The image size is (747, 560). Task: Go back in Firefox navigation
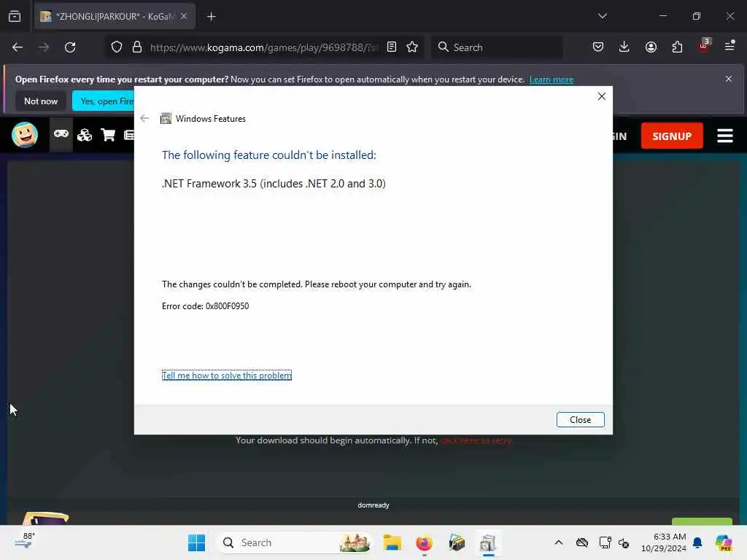18,47
